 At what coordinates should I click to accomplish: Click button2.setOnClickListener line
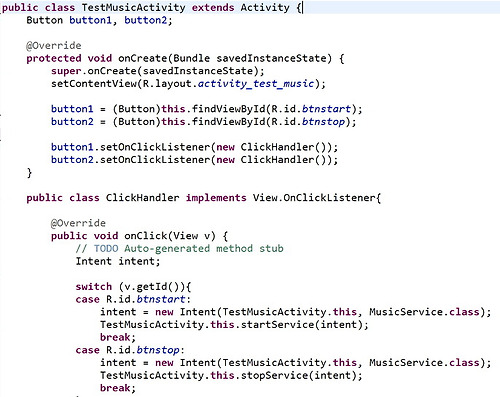[194, 160]
